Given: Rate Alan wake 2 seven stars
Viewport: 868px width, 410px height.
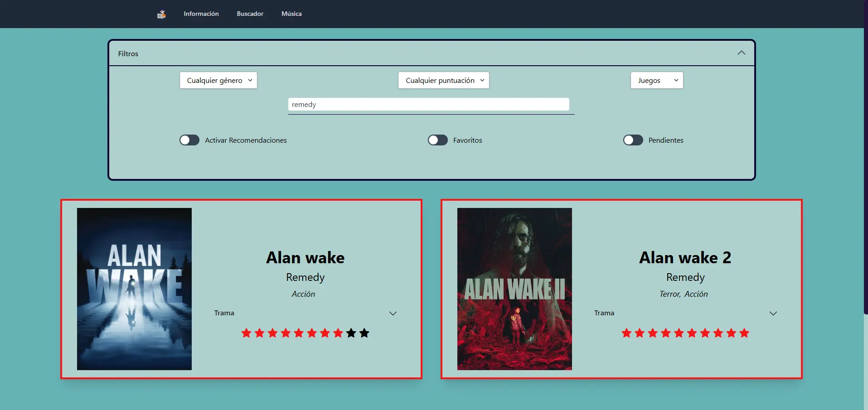Looking at the screenshot, I should (705, 333).
